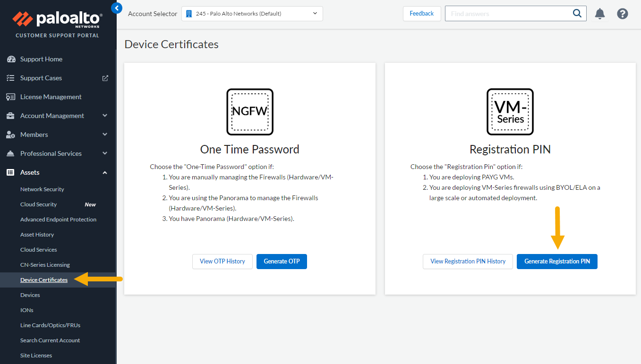Expand the Members menu section
The width and height of the screenshot is (641, 364).
[105, 135]
